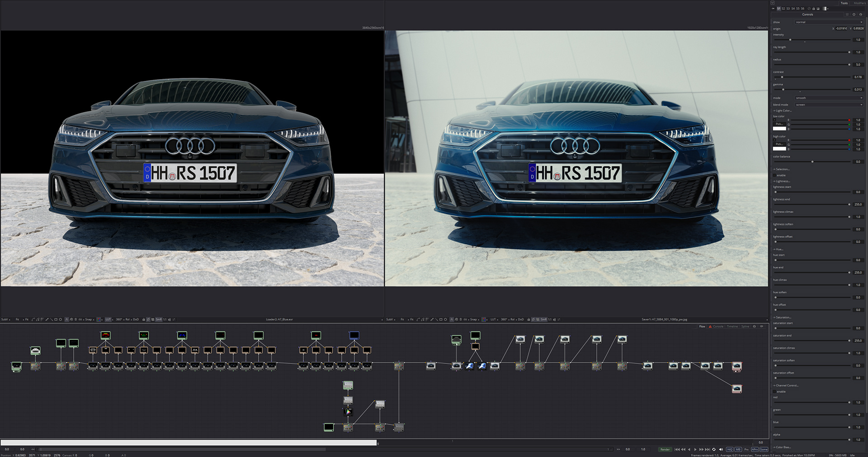Click the Render button
This screenshot has height=457, width=868.
pyautogui.click(x=665, y=449)
